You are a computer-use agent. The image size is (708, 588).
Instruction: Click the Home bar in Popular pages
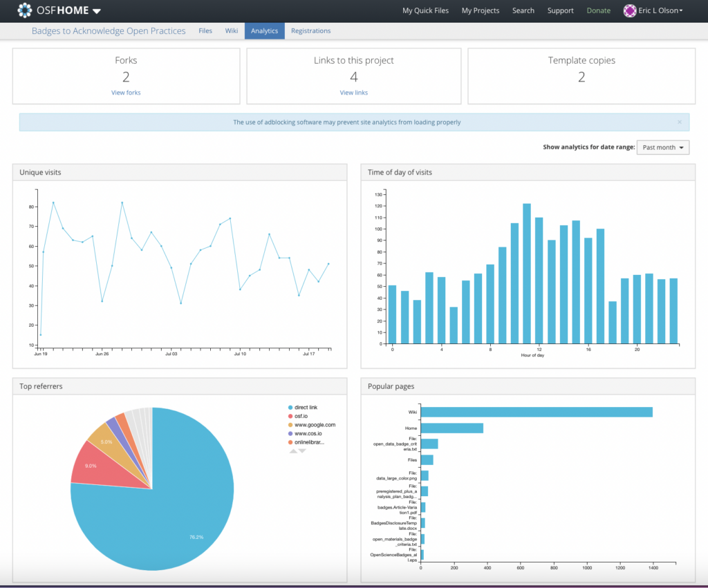[x=452, y=428]
